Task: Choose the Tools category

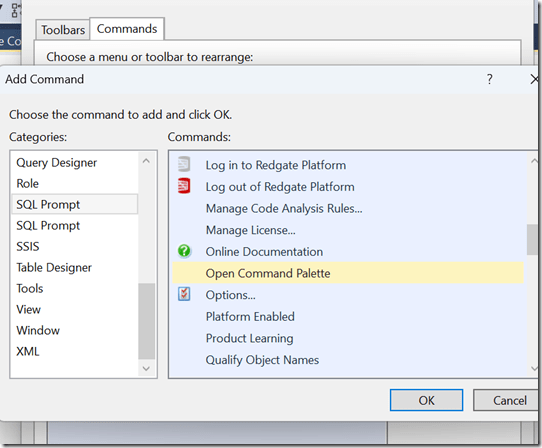Action: coord(75,288)
